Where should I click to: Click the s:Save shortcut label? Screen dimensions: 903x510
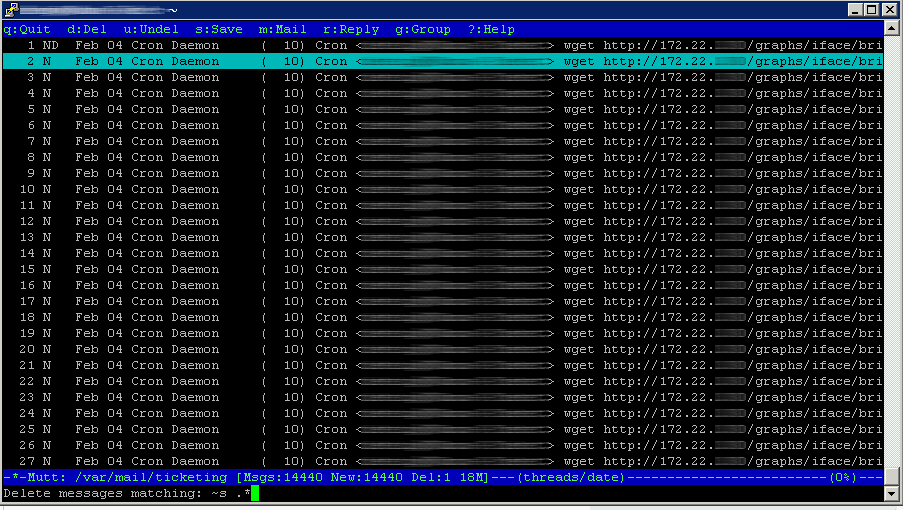tap(219, 29)
